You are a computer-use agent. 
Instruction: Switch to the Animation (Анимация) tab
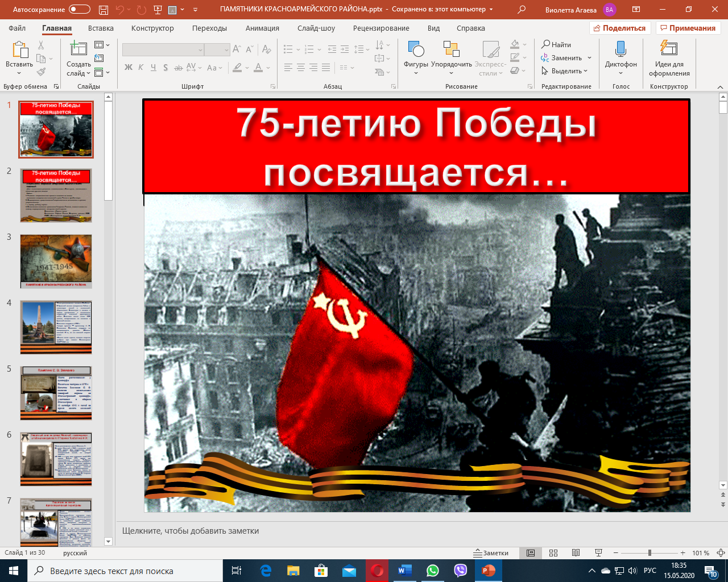pyautogui.click(x=262, y=28)
